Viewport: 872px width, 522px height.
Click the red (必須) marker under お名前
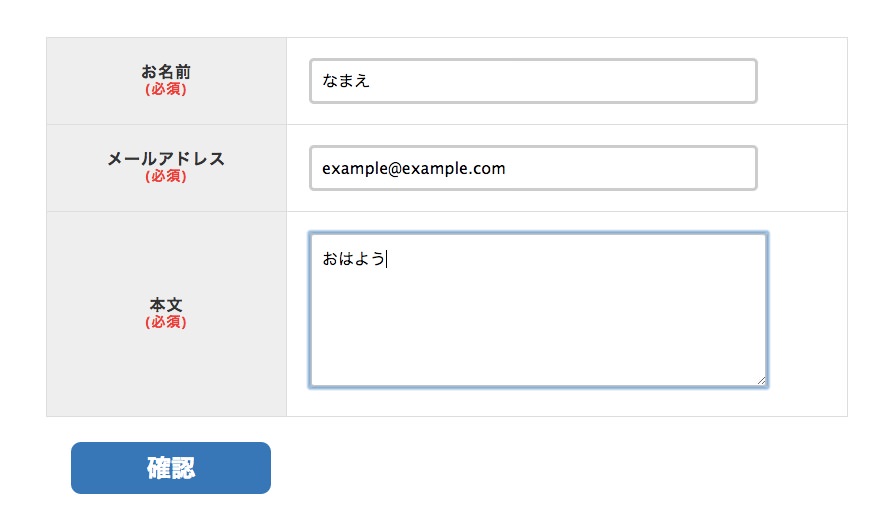point(166,89)
